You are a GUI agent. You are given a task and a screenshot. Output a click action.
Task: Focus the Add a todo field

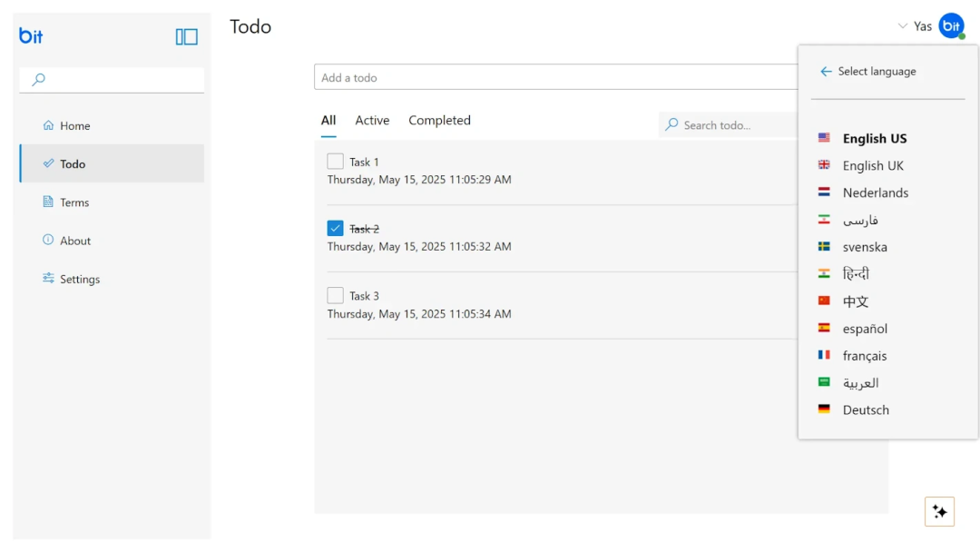click(x=555, y=77)
